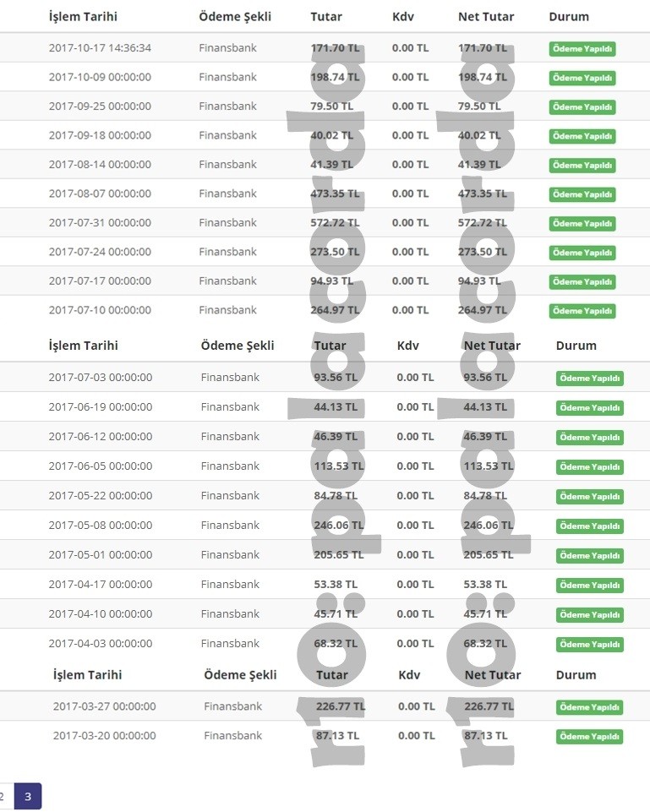Screen dimensions: 650x812
Task: Click the first Tutar column header
Action: [x=326, y=17]
